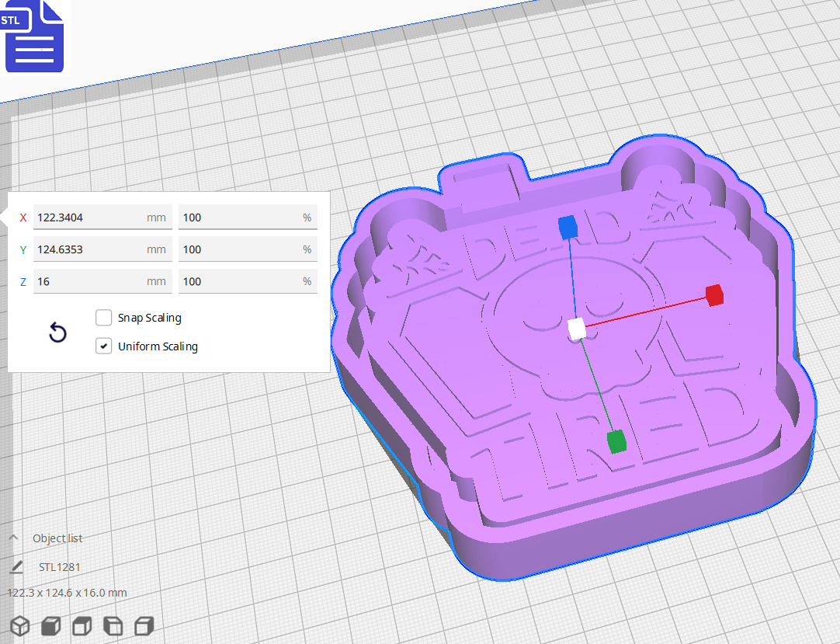Click the pencil icon beside STL1281
Screen dimensions: 840x644
coord(16,567)
